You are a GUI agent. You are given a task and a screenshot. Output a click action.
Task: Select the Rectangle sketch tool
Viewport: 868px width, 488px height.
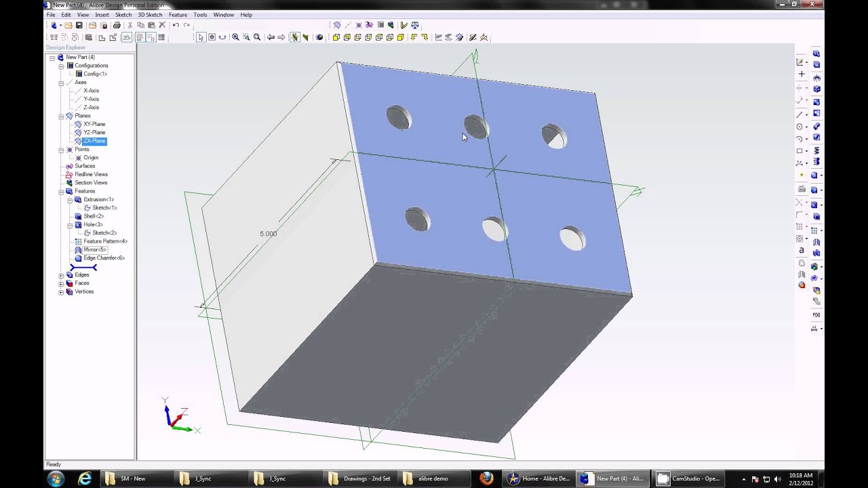coord(800,150)
